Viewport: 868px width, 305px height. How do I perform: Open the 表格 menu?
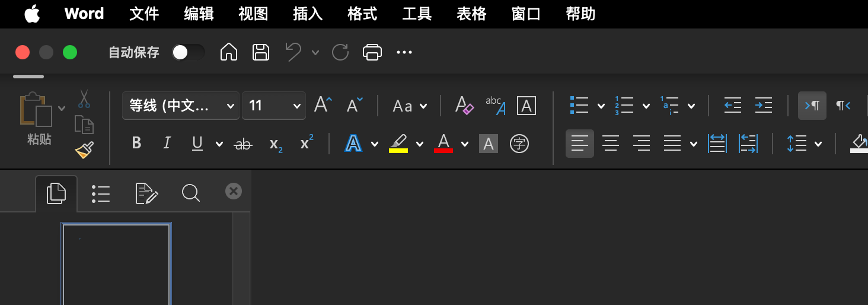coord(471,14)
